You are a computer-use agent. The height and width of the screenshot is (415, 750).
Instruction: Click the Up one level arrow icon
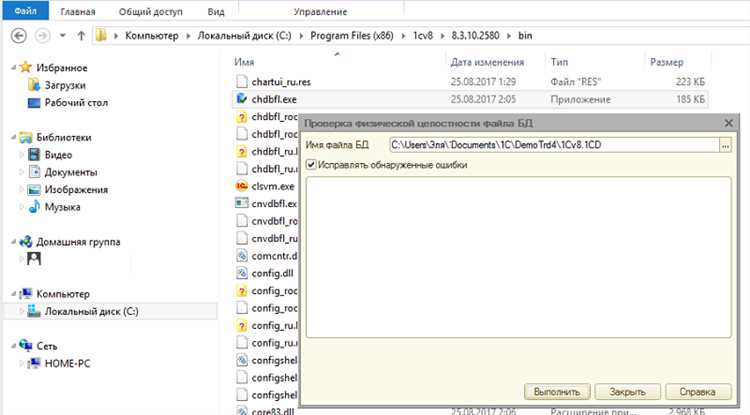[81, 36]
